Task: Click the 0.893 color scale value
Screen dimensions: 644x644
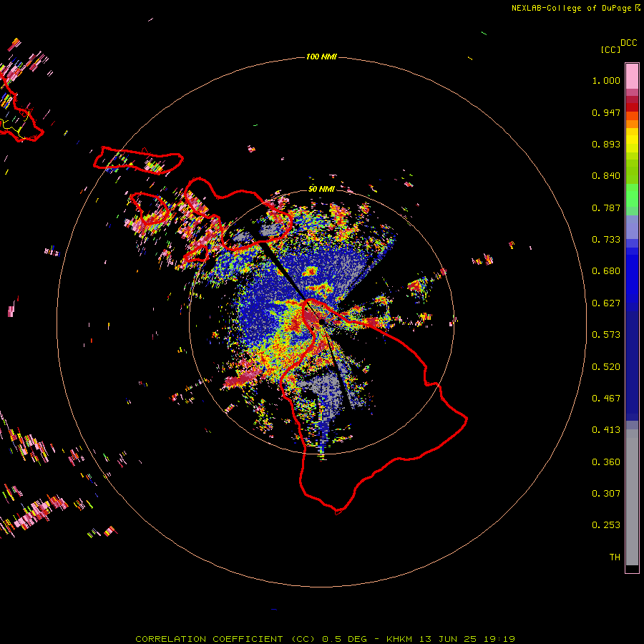Action: 606,144
